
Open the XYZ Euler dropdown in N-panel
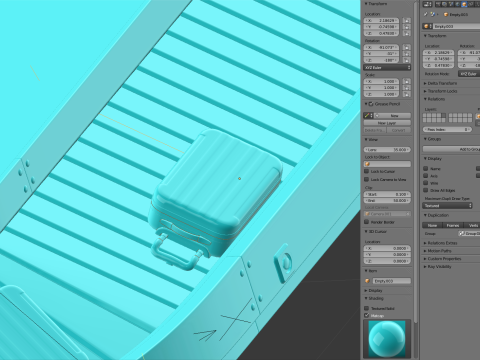[x=387, y=68]
